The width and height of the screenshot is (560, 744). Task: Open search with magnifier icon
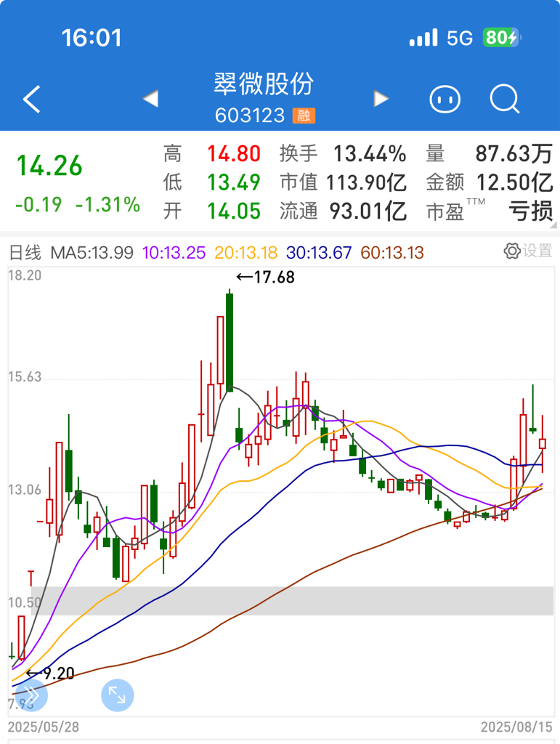[505, 99]
